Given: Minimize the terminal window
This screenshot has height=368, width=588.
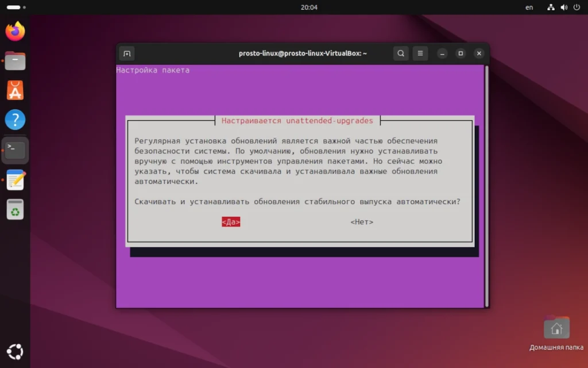Looking at the screenshot, I should pos(442,53).
